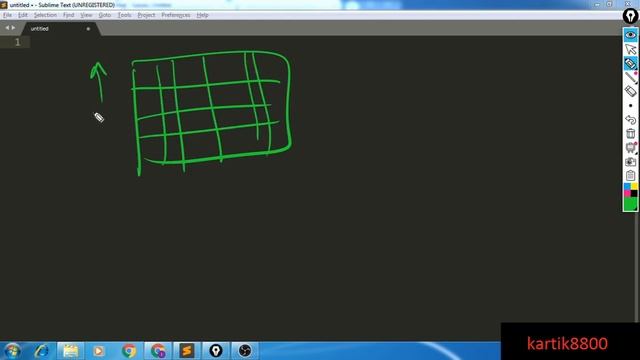Open the Edit menu
The image size is (640, 360).
22,15
